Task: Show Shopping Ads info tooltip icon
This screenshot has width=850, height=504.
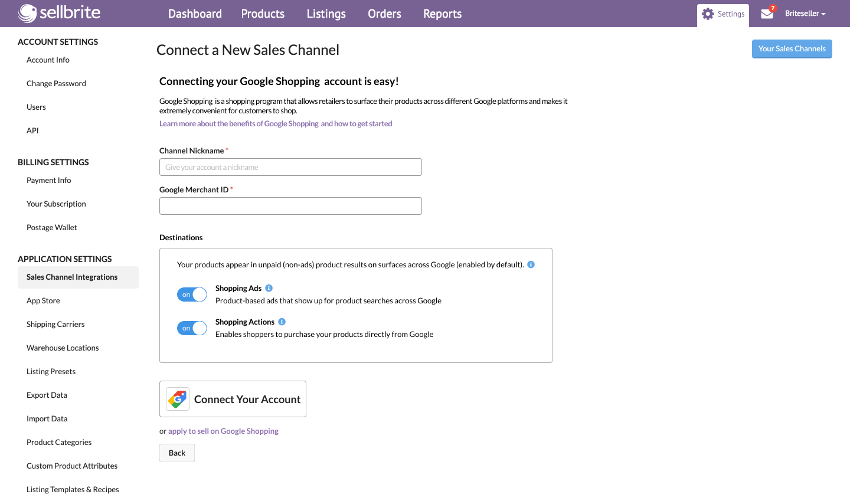Action: (x=269, y=288)
